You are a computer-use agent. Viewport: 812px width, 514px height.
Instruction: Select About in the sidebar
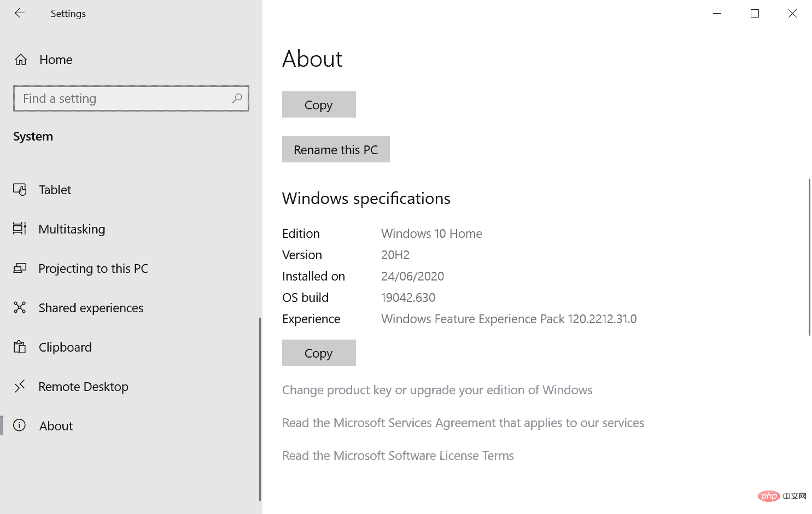tap(56, 426)
